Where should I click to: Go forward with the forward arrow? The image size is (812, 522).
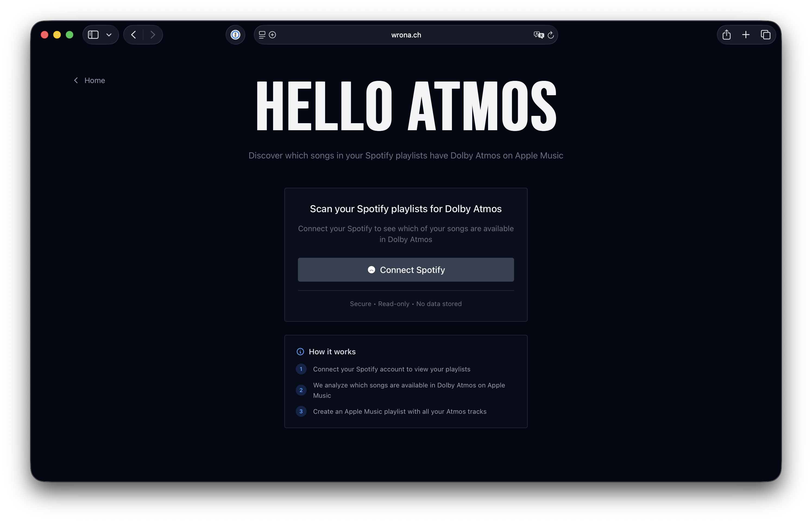[x=153, y=34]
